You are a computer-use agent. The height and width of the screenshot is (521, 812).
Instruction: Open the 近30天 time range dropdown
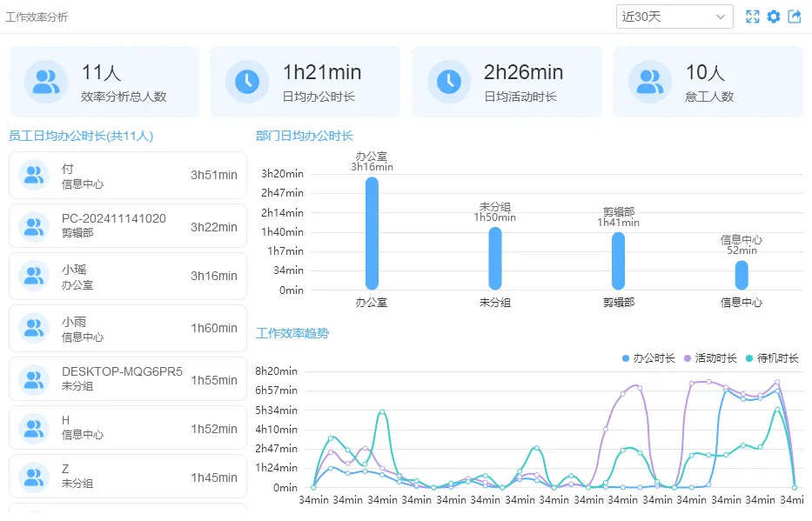674,17
